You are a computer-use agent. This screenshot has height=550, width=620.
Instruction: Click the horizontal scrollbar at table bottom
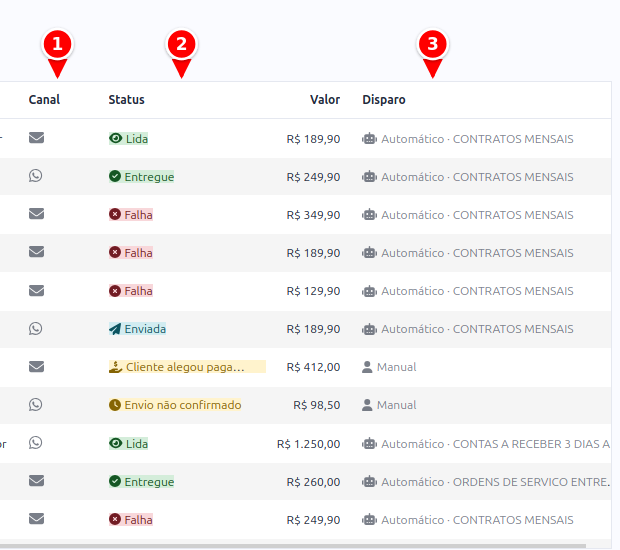point(293,546)
